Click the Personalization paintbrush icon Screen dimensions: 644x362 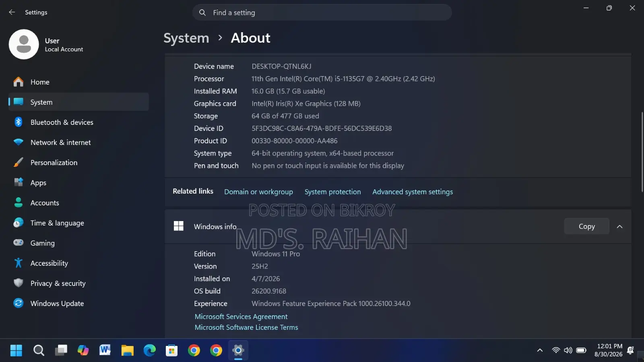tap(19, 162)
